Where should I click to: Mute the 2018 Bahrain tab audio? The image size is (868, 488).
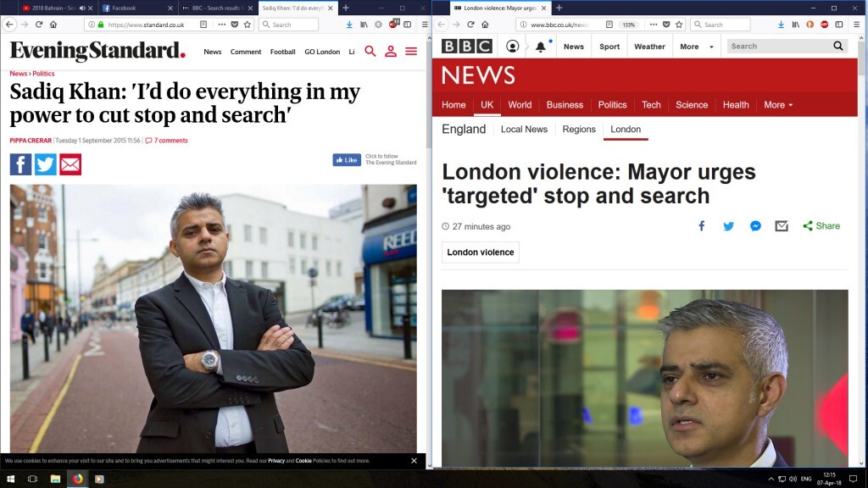tap(82, 8)
